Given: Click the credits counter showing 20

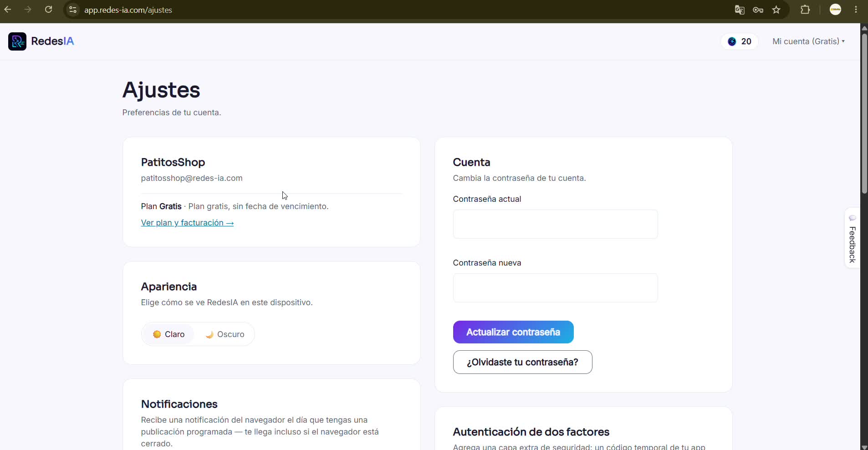Looking at the screenshot, I should (x=740, y=41).
